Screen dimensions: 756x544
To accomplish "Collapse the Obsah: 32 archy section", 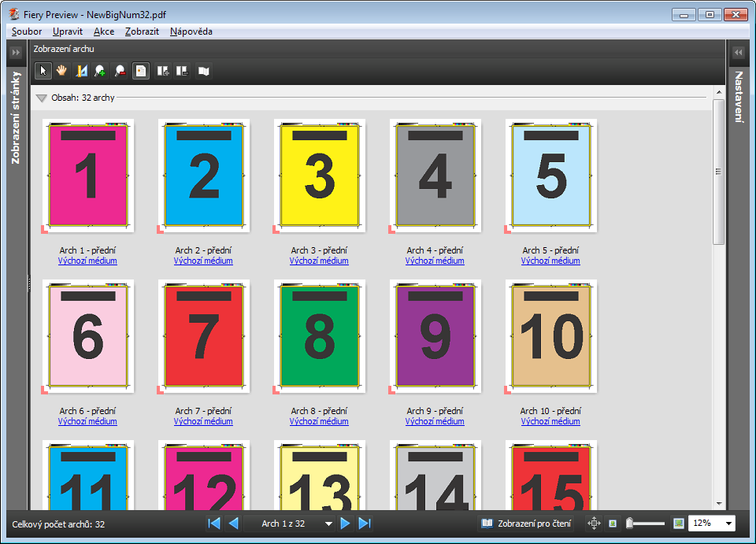I will 42,98.
